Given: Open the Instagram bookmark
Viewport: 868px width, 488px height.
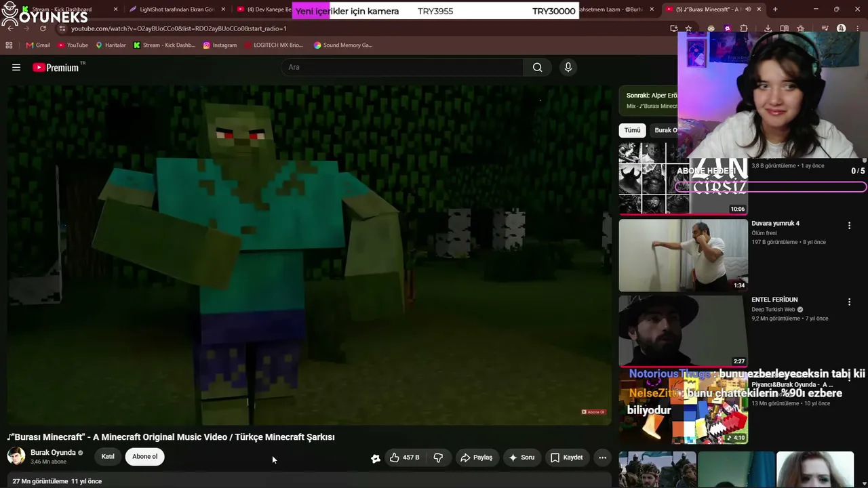Looking at the screenshot, I should coord(220,45).
